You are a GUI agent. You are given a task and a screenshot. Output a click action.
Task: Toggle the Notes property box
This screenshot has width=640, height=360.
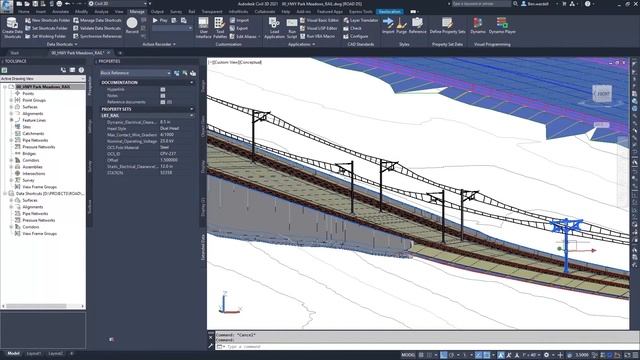tap(163, 96)
